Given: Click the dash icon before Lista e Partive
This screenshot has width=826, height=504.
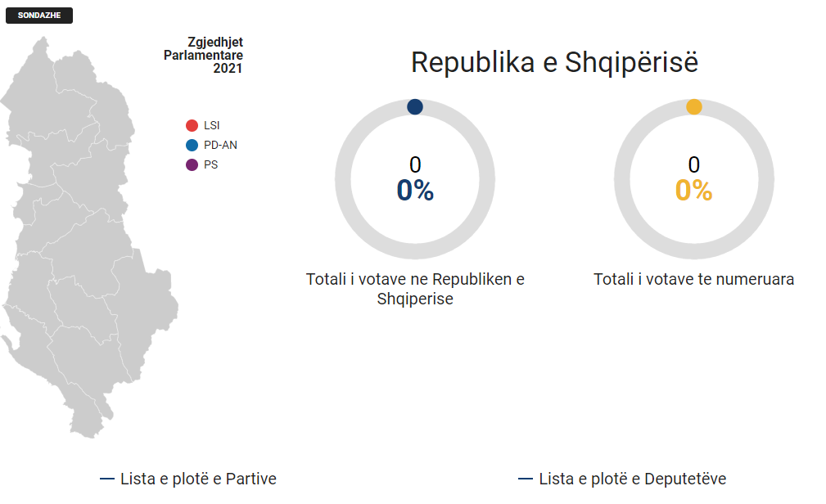Looking at the screenshot, I should click(x=106, y=479).
